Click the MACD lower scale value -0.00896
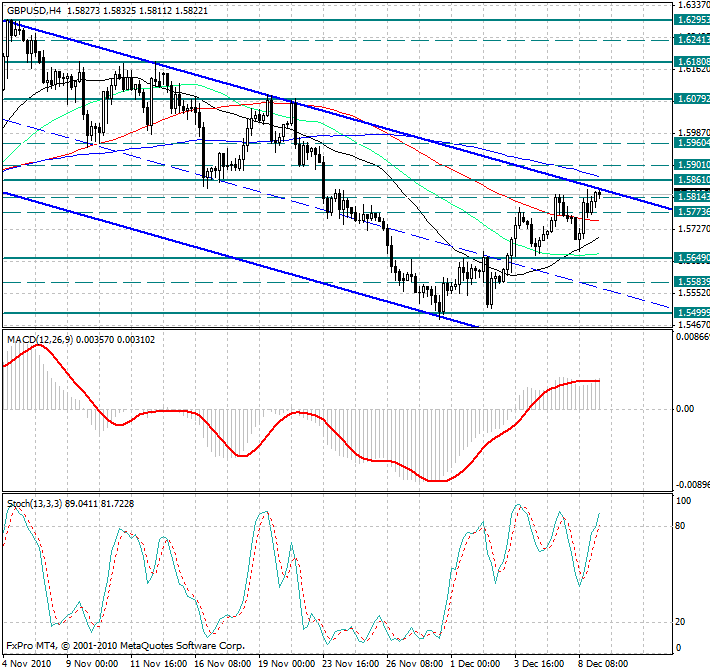The width and height of the screenshot is (710, 671). (x=692, y=485)
